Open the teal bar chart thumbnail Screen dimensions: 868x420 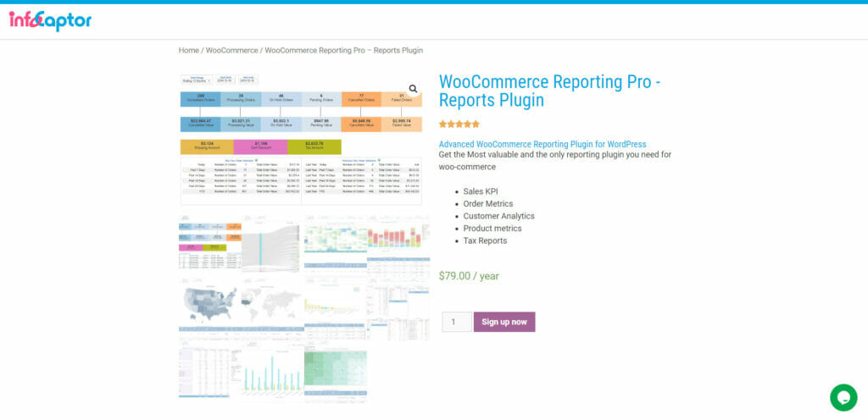(272, 370)
